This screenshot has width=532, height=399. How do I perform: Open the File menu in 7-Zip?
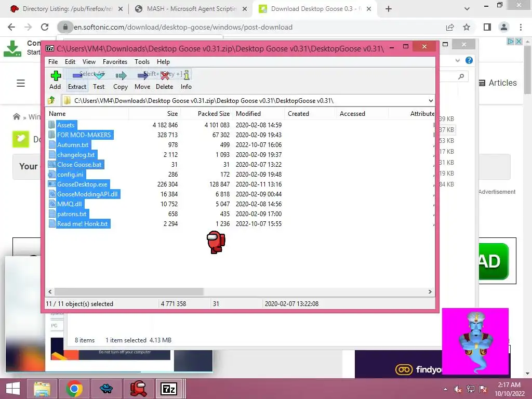[x=53, y=62]
